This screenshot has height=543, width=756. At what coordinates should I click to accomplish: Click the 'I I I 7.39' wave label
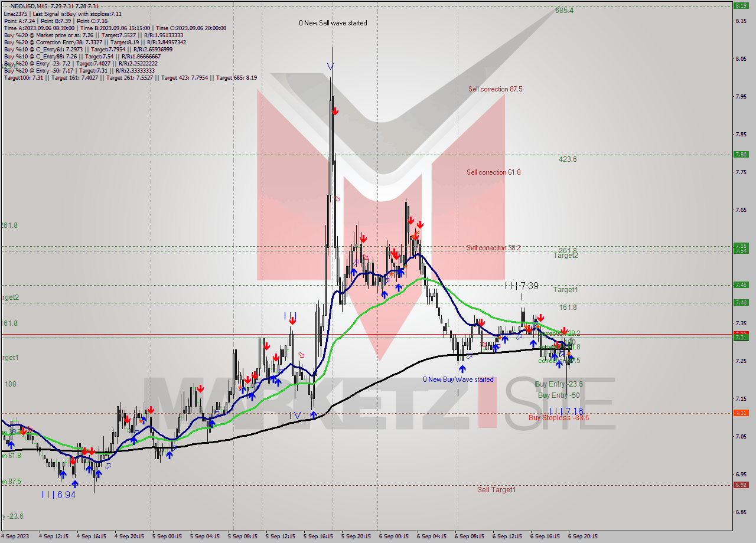pyautogui.click(x=522, y=286)
